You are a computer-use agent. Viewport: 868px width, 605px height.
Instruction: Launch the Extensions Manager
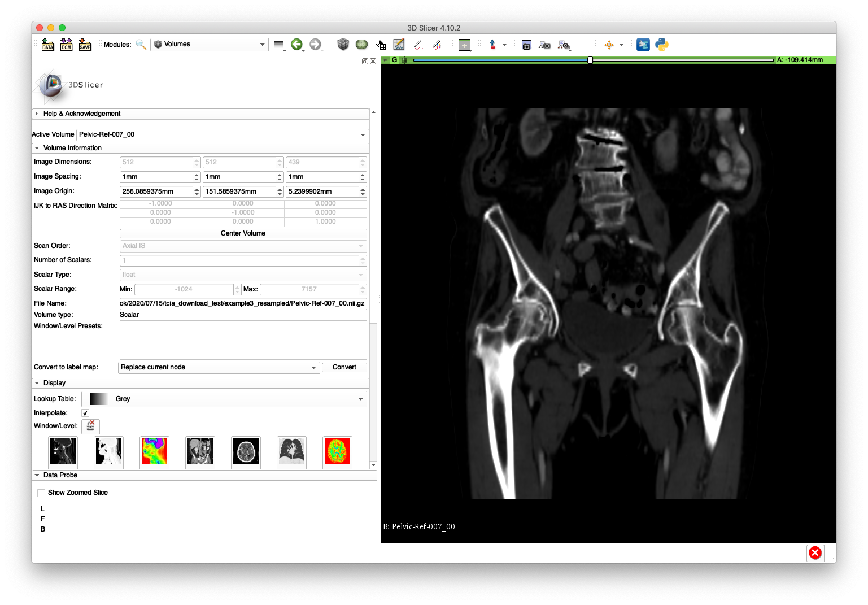pos(643,44)
